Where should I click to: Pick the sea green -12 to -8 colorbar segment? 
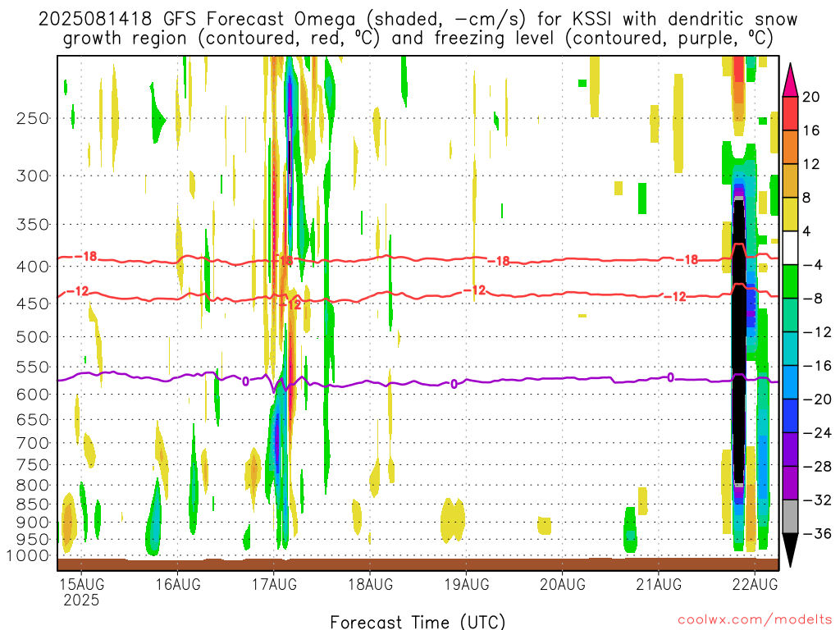point(790,316)
